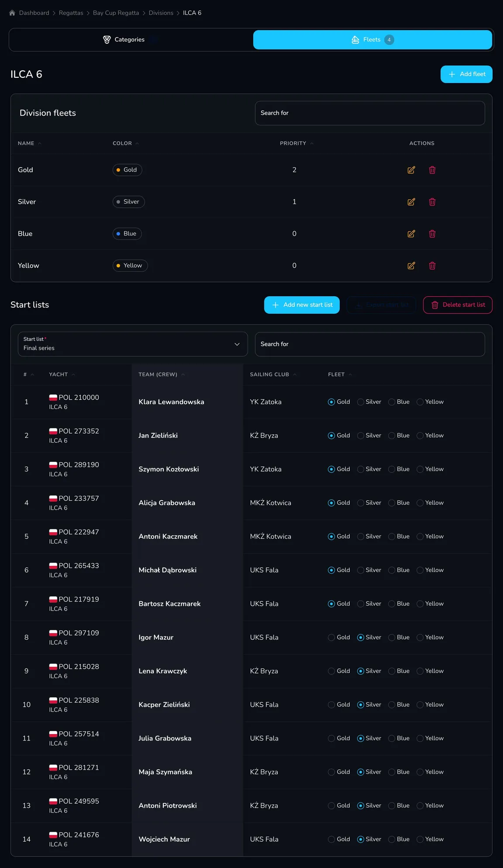
Task: Select Yellow fleet for Szymon Kozłowski
Action: 420,469
